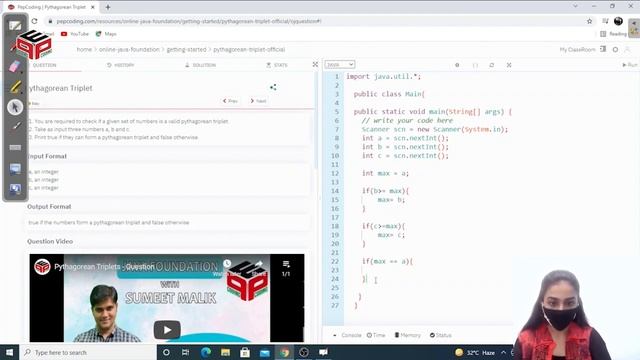Viewport: 640px width, 360px height.
Task: Click the 'Output Format' heading
Action: coord(49,207)
